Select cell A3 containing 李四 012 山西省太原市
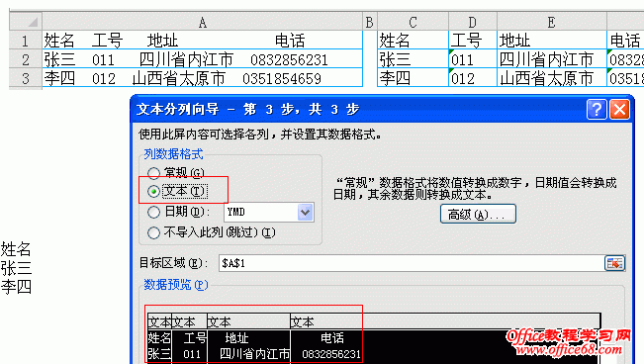The image size is (644, 364). pyautogui.click(x=203, y=78)
